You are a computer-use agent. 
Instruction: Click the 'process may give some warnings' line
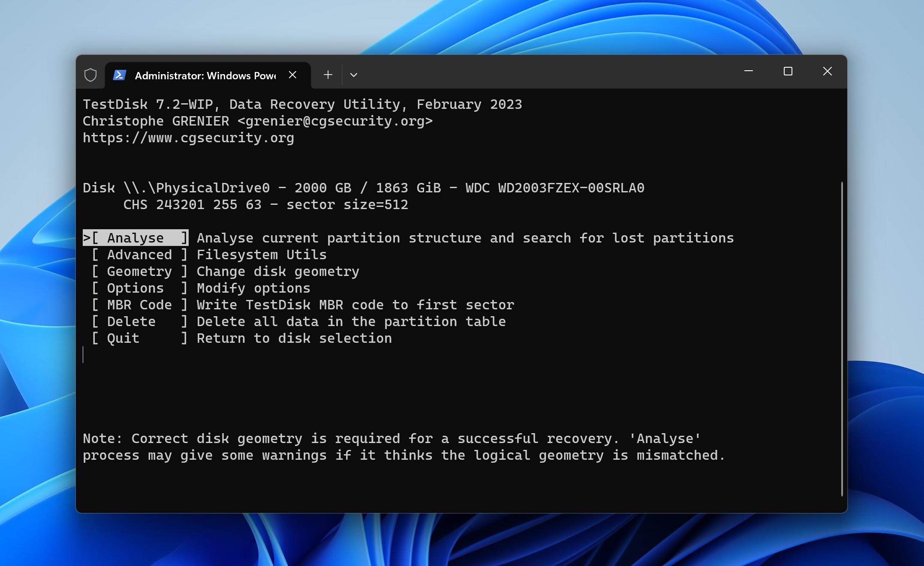404,455
